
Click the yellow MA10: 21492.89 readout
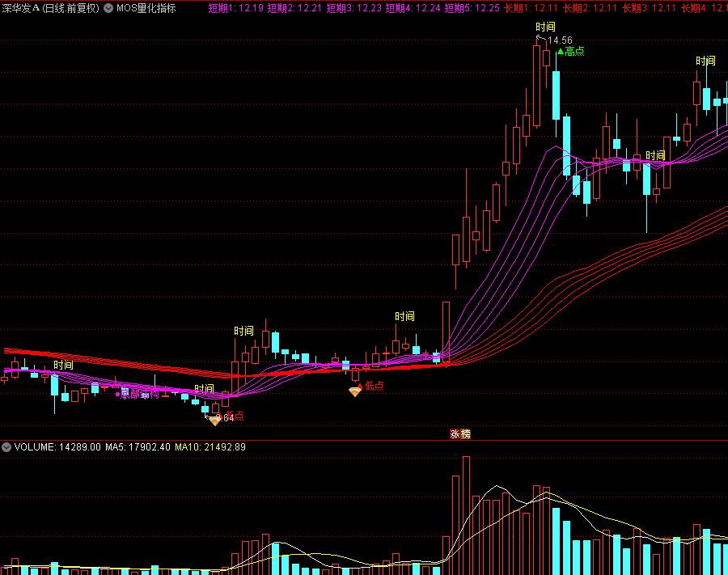(210, 447)
